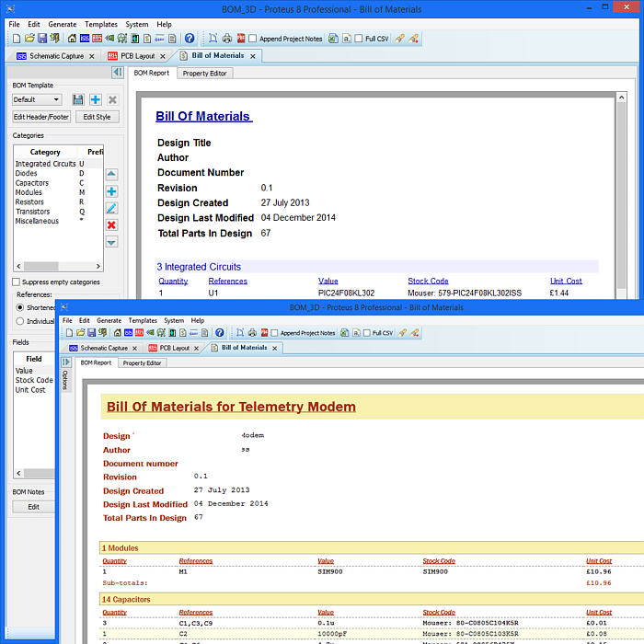
Task: Toggle the Suppress empty categories checkbox
Action: click(x=16, y=282)
